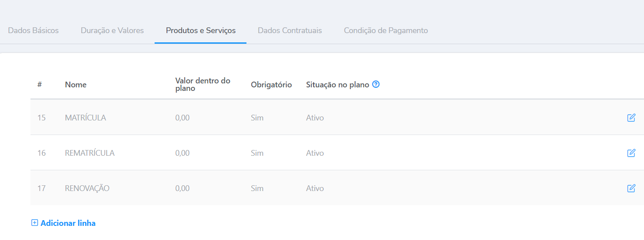Viewport: 644px width, 240px height.
Task: Click the Situação no plano column header
Action: [337, 85]
